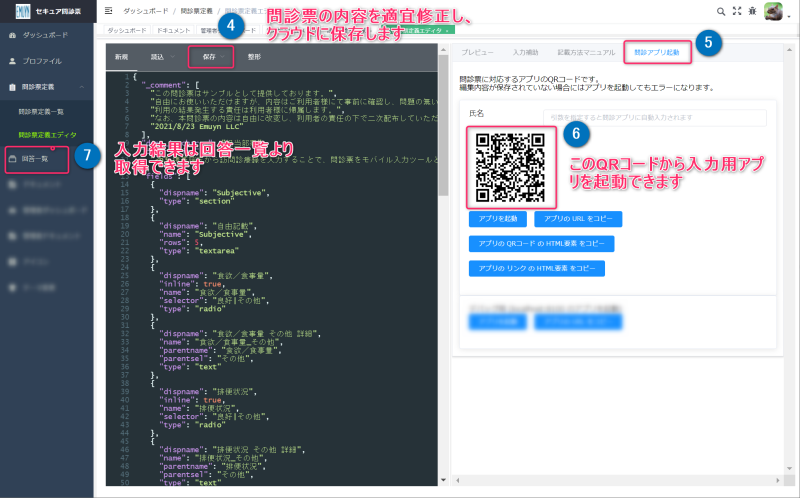Click "dispname": "自由記載" code line
Screen dimensions: 800x498
(208, 226)
